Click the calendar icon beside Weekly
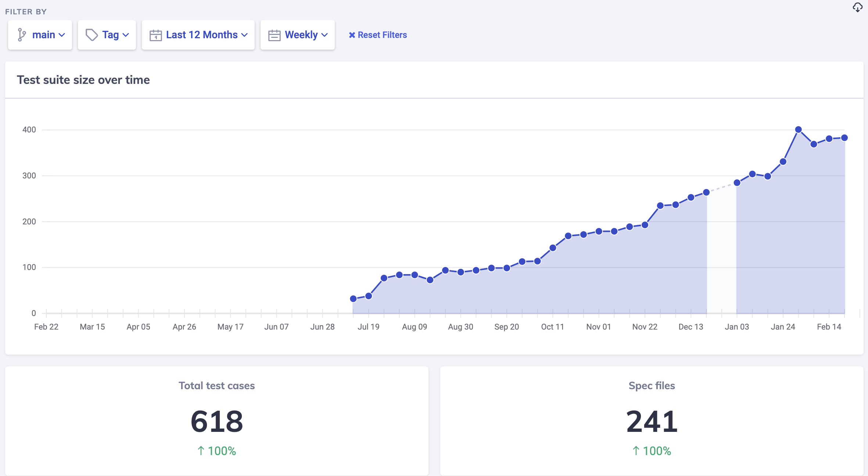The width and height of the screenshot is (868, 476). point(274,35)
